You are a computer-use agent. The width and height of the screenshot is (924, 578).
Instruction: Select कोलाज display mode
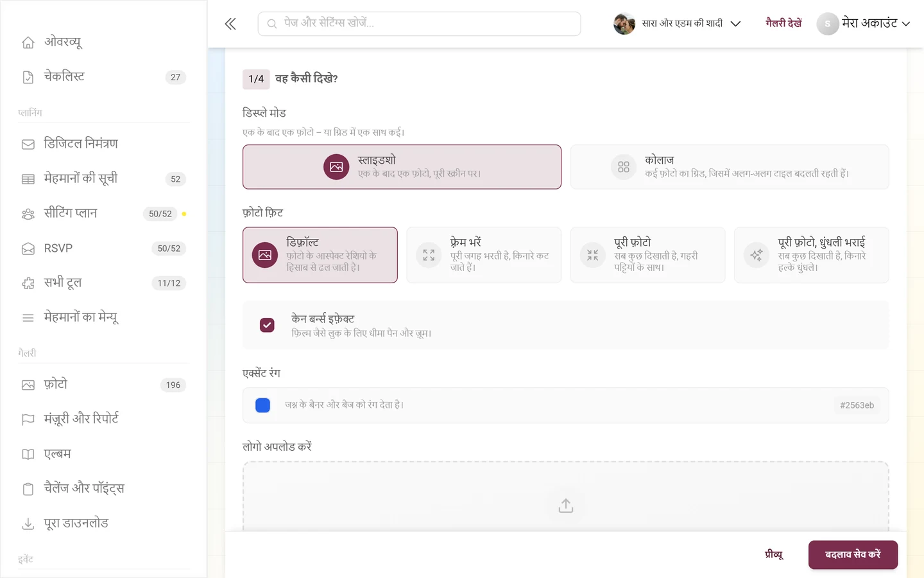click(730, 167)
